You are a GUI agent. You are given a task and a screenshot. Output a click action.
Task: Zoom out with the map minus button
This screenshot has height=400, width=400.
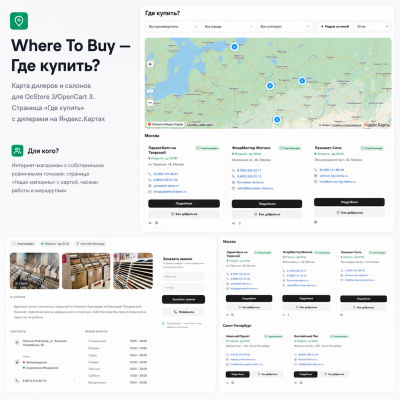pos(150,103)
